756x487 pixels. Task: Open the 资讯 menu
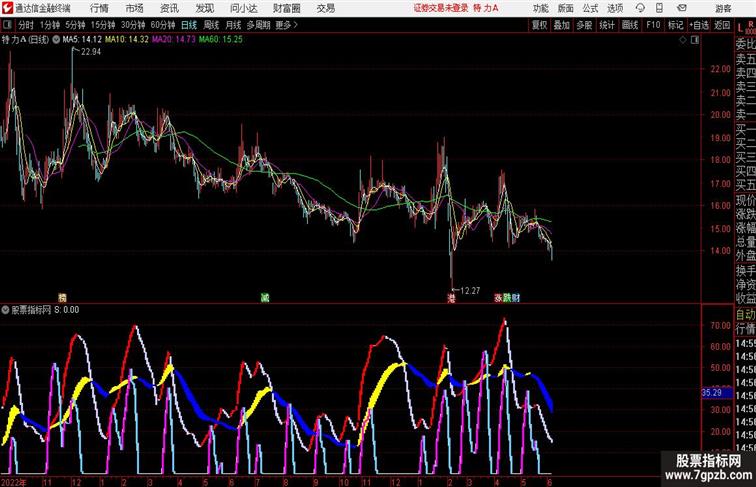[169, 8]
